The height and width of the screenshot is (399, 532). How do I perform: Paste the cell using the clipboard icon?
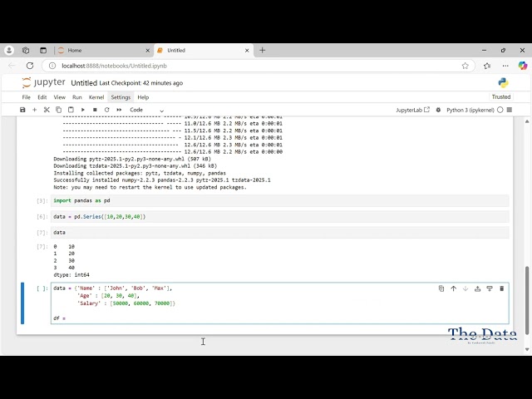coord(71,110)
